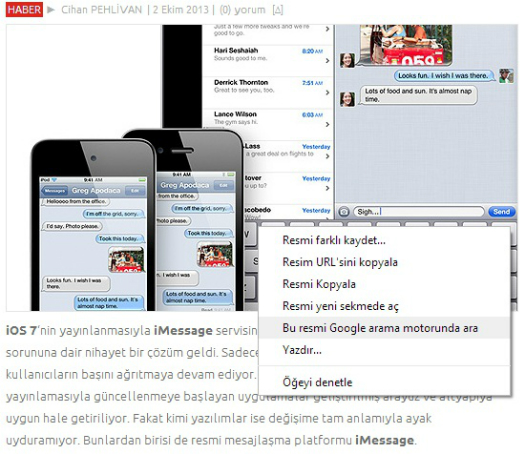Click 'Öğeyi denetle' menu entry
Image resolution: width=525 pixels, height=454 pixels.
point(385,382)
